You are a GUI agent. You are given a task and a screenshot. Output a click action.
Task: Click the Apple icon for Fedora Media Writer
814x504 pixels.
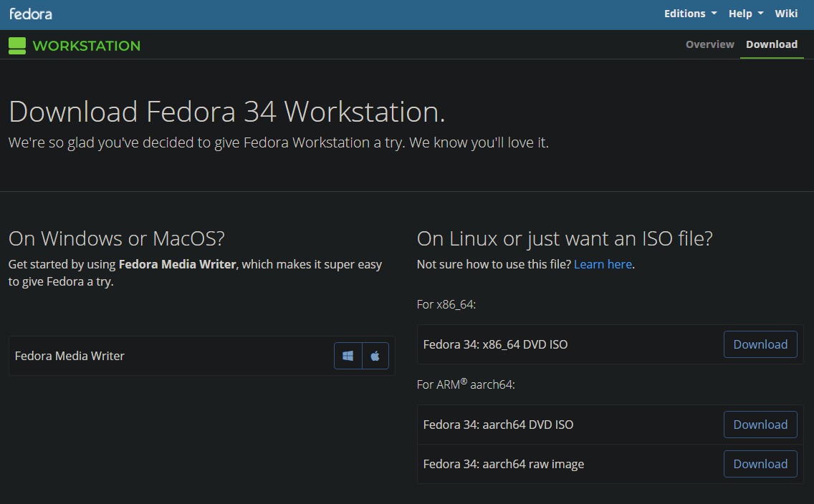click(375, 355)
